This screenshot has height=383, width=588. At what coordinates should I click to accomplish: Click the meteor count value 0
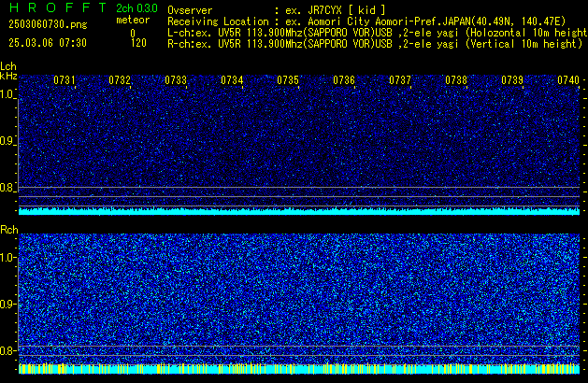(x=133, y=34)
